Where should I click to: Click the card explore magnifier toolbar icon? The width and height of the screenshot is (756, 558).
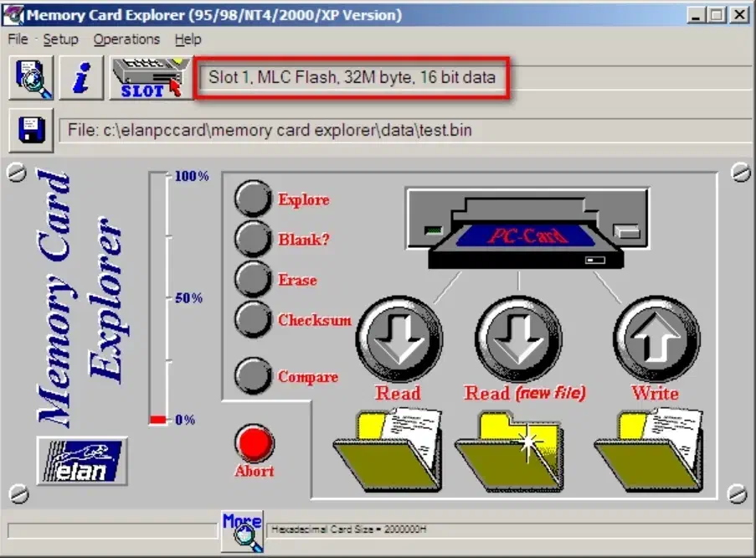(x=31, y=78)
